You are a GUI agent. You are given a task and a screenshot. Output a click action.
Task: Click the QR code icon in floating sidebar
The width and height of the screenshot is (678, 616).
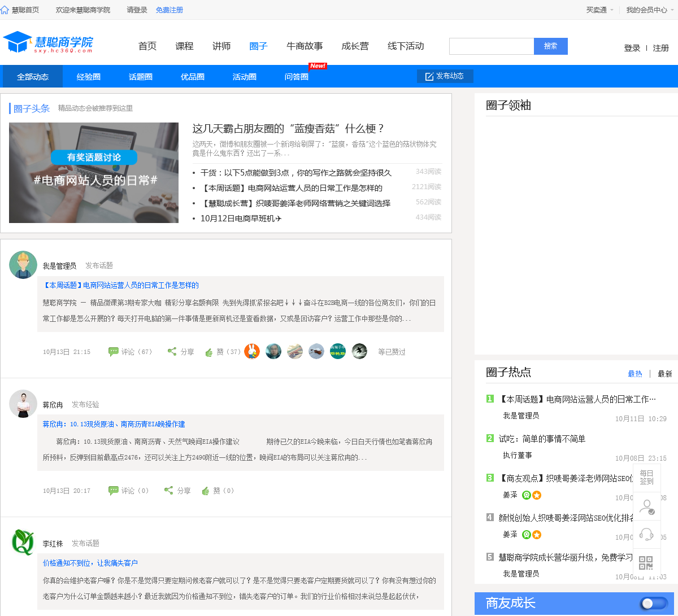pyautogui.click(x=646, y=563)
